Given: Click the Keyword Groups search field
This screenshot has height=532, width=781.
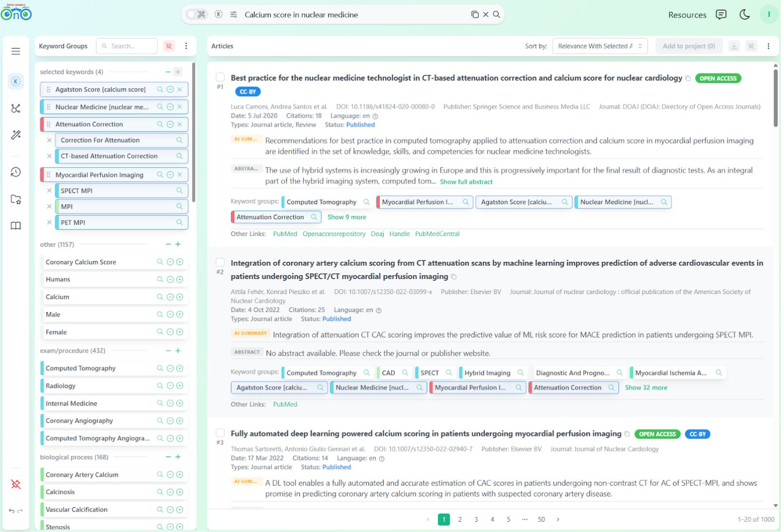Looking at the screenshot, I should coord(128,46).
